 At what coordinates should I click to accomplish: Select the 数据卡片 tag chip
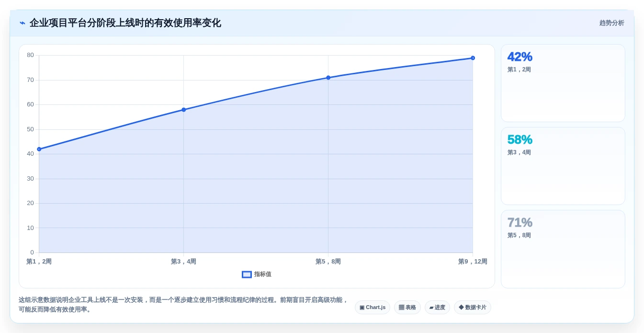point(473,308)
